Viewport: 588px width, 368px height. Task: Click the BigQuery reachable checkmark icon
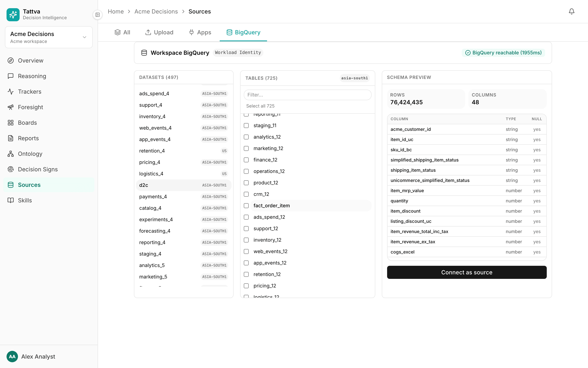(468, 53)
